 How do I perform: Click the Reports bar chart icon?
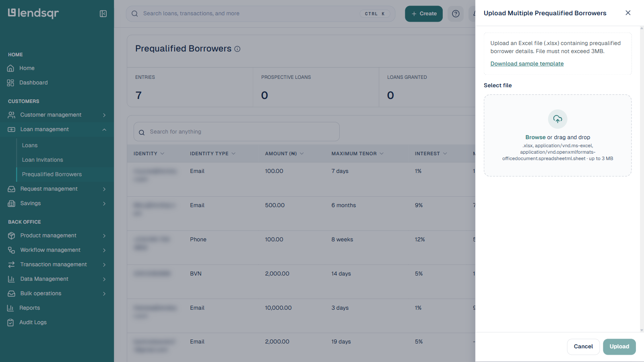click(10, 308)
